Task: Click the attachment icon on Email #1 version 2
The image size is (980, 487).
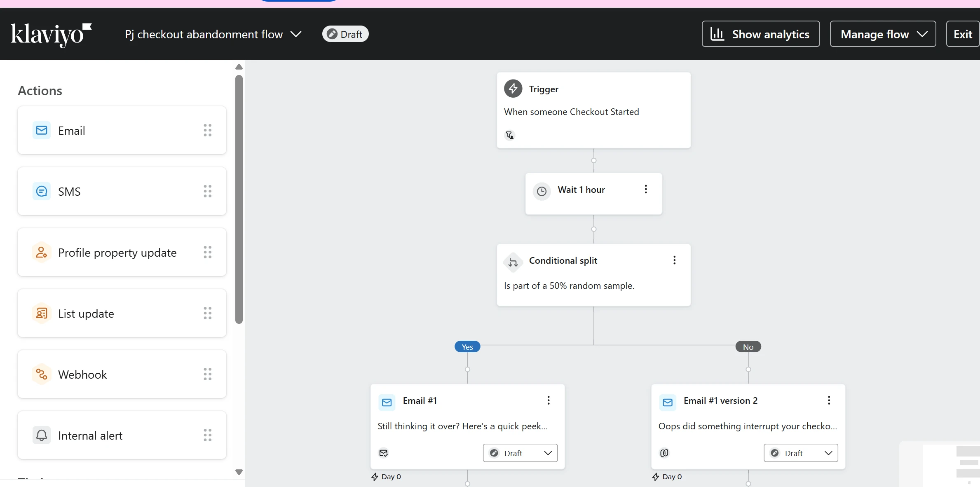Action: [664, 453]
